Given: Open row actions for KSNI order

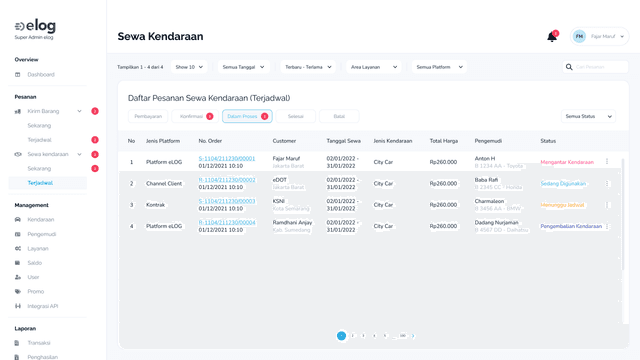Looking at the screenshot, I should coord(607,205).
